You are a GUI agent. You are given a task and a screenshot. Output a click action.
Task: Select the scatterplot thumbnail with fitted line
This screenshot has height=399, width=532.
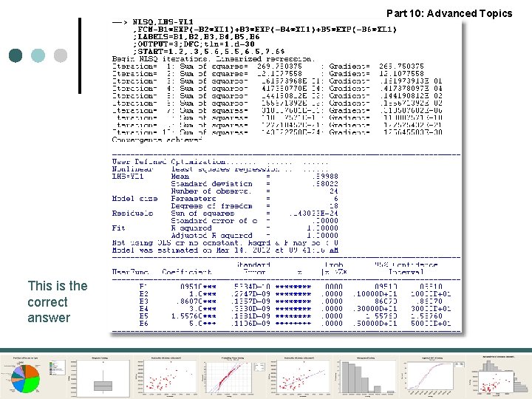[299, 377]
